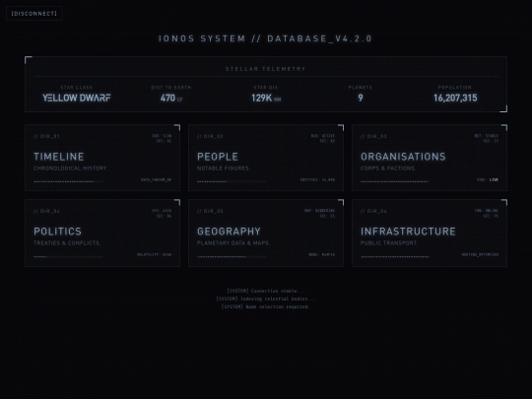
Task: Open the INFRASTRUCTURE directory card
Action: 430,233
